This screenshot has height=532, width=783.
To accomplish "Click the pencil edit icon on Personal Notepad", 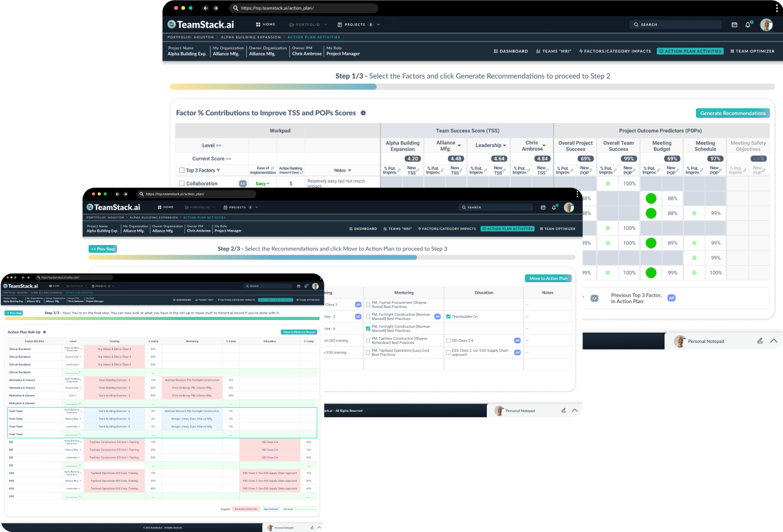I will click(x=758, y=340).
